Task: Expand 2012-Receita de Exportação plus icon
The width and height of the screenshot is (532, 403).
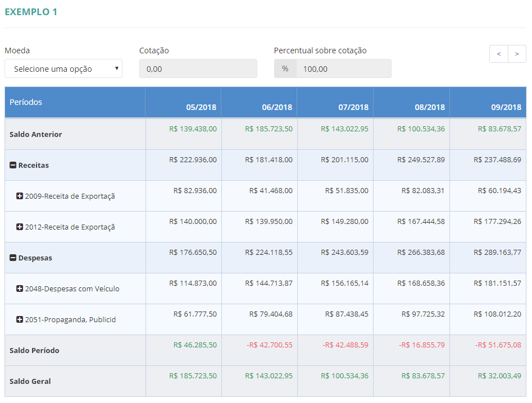Action: [x=20, y=227]
